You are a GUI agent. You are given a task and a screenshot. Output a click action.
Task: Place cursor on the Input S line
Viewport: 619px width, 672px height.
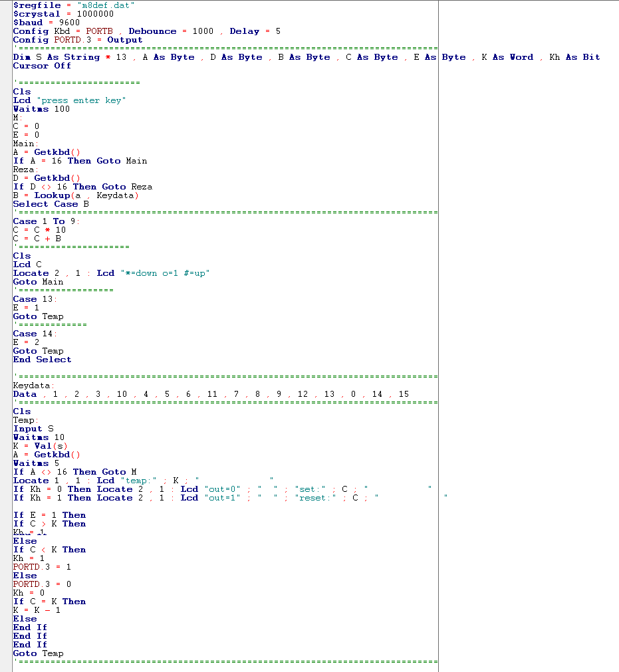[x=33, y=429]
